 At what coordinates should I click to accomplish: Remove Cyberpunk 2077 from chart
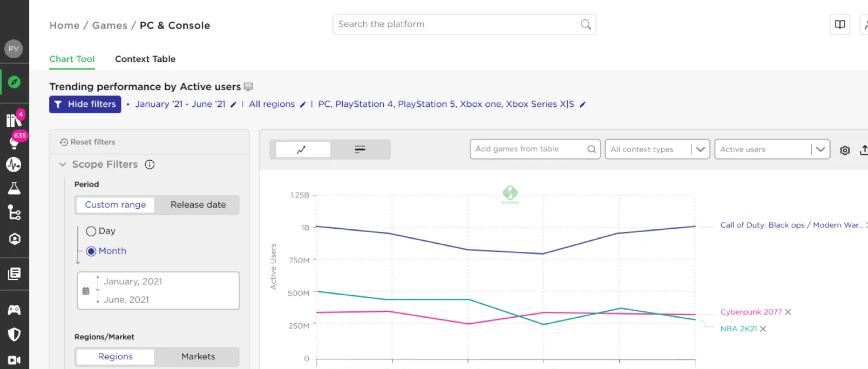(788, 312)
